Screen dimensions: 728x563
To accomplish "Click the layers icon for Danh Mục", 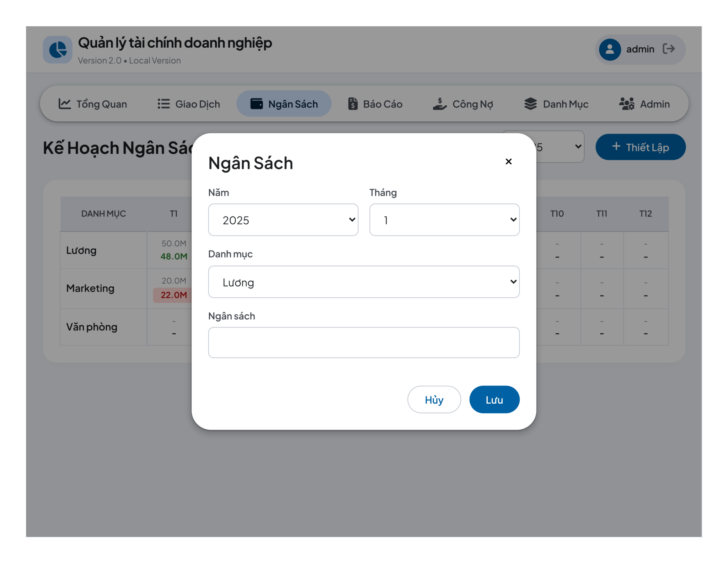I will (530, 104).
